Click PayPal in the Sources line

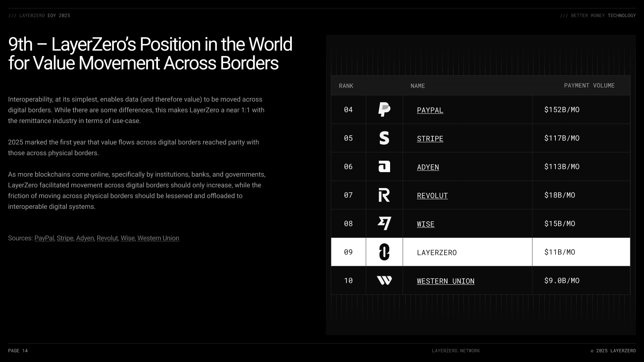(44, 238)
